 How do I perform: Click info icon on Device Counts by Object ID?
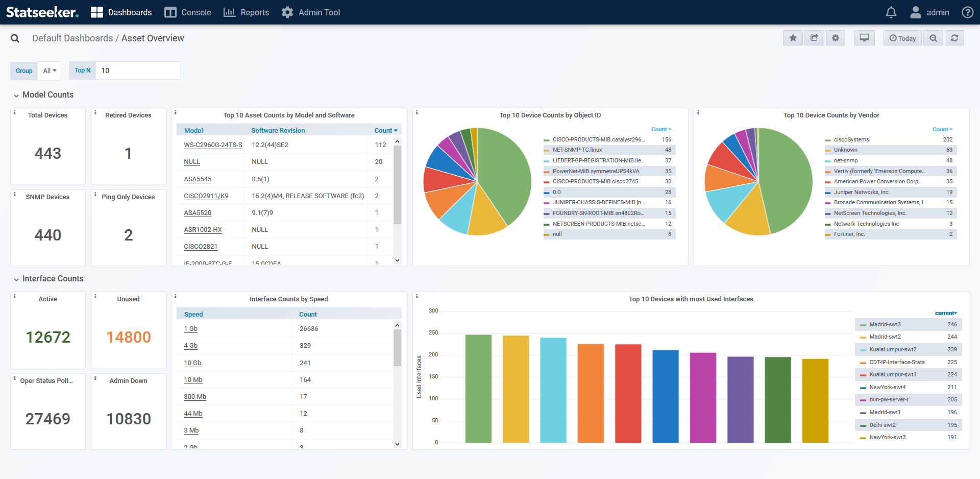417,112
